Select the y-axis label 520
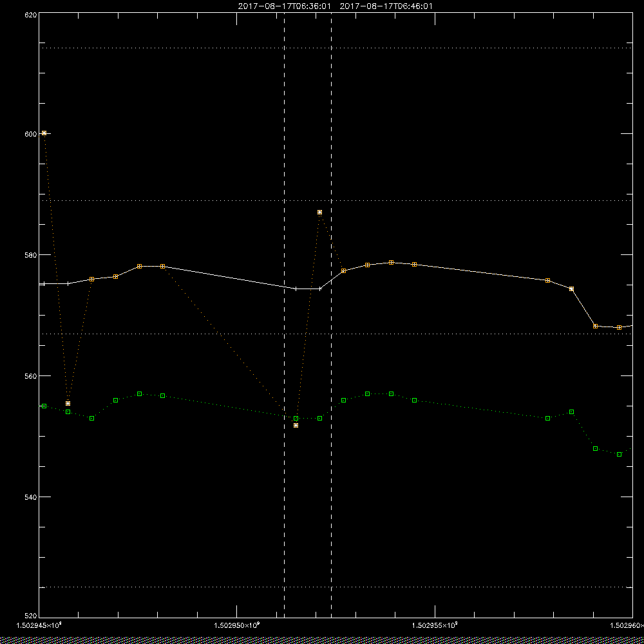This screenshot has width=644, height=644. point(31,616)
